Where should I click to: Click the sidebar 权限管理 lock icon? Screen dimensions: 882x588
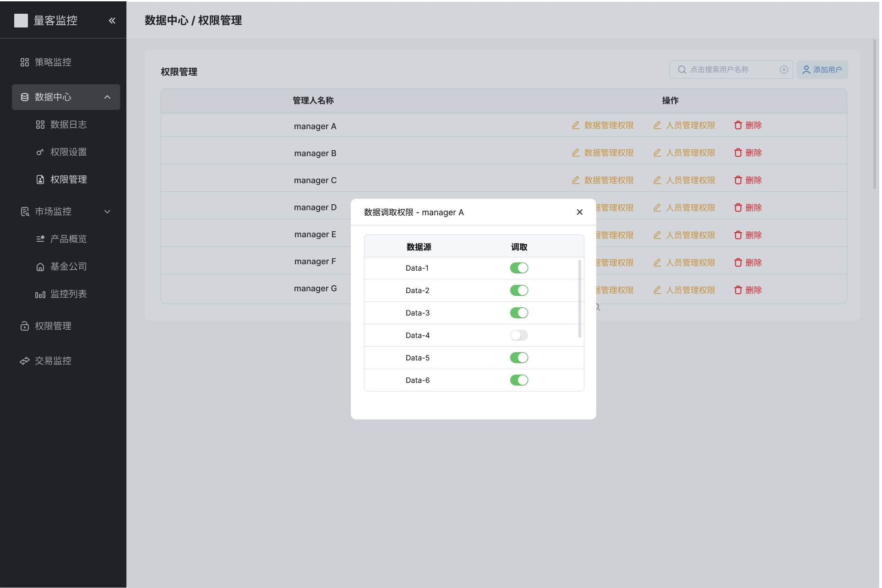click(25, 326)
